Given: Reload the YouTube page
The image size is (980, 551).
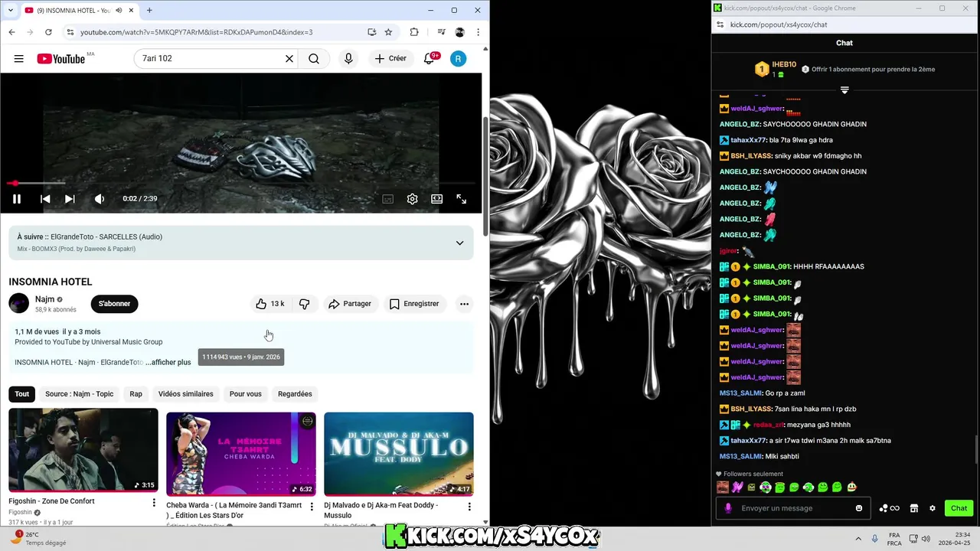Looking at the screenshot, I should 48,32.
